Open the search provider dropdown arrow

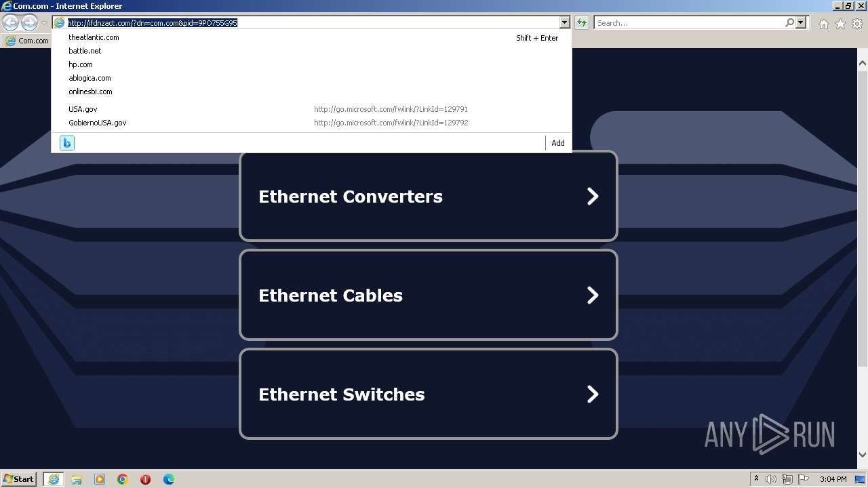(801, 22)
